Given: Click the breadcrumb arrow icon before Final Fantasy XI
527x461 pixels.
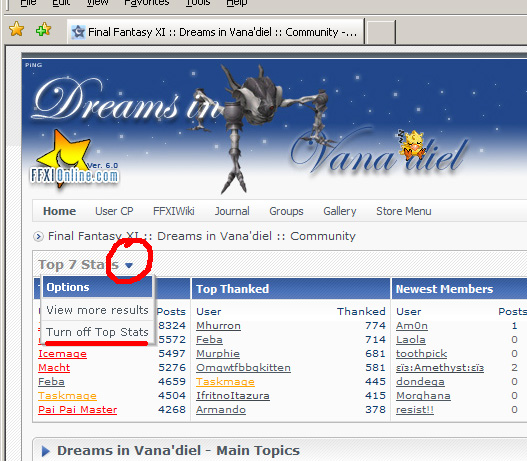Looking at the screenshot, I should 38,237.
